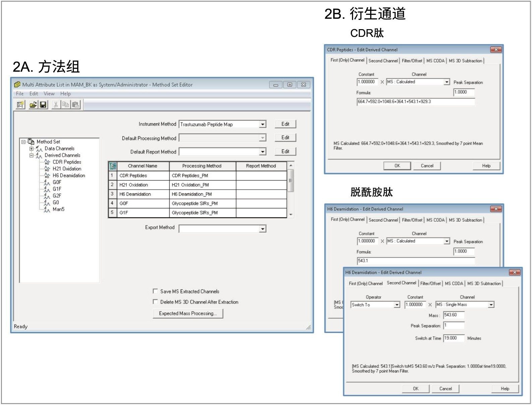Enable Delete MS 3D Channel After Extraction
The height and width of the screenshot is (405, 532).
click(x=155, y=301)
